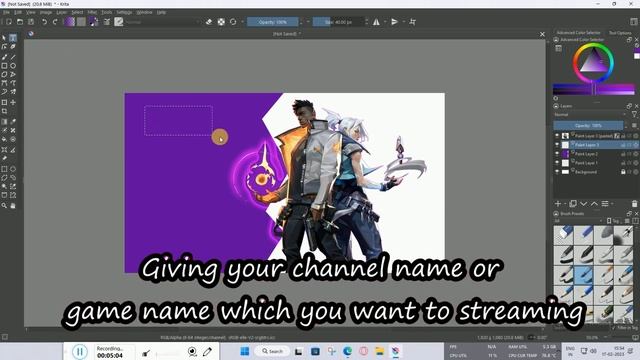Select the Gradient tool

click(4, 122)
